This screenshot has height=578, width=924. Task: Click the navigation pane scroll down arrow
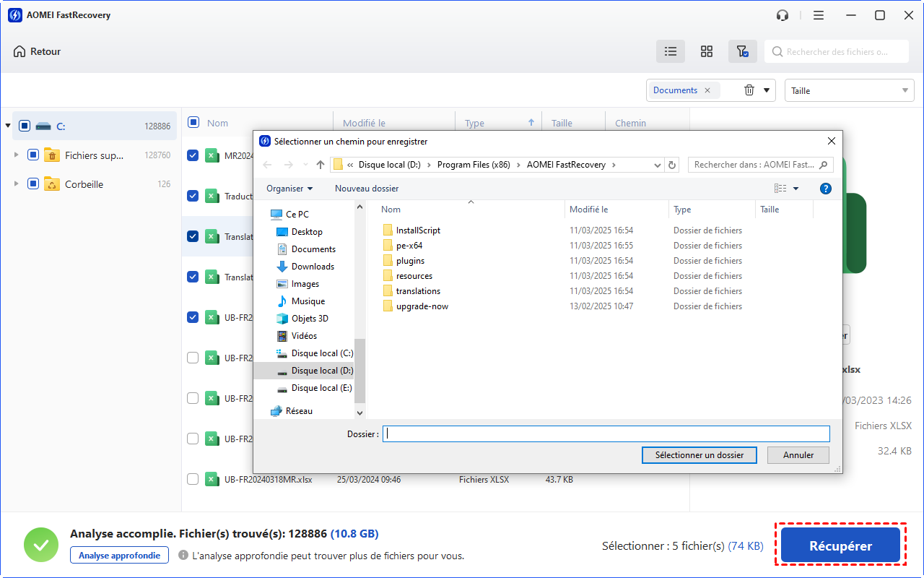[x=360, y=413]
